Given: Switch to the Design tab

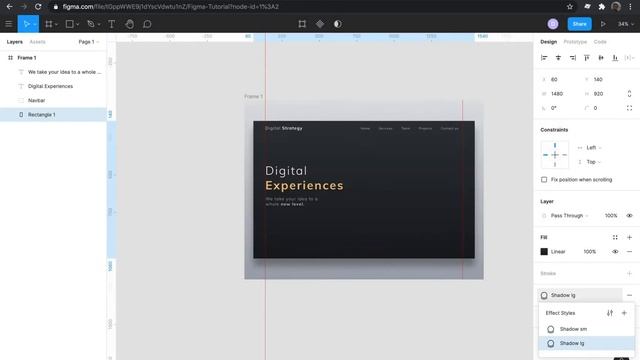Looking at the screenshot, I should [549, 42].
